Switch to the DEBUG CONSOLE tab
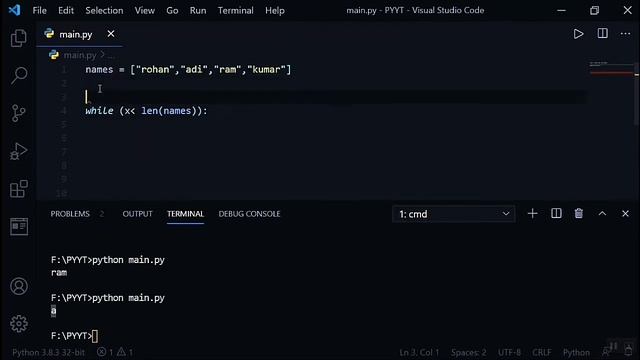 point(249,214)
